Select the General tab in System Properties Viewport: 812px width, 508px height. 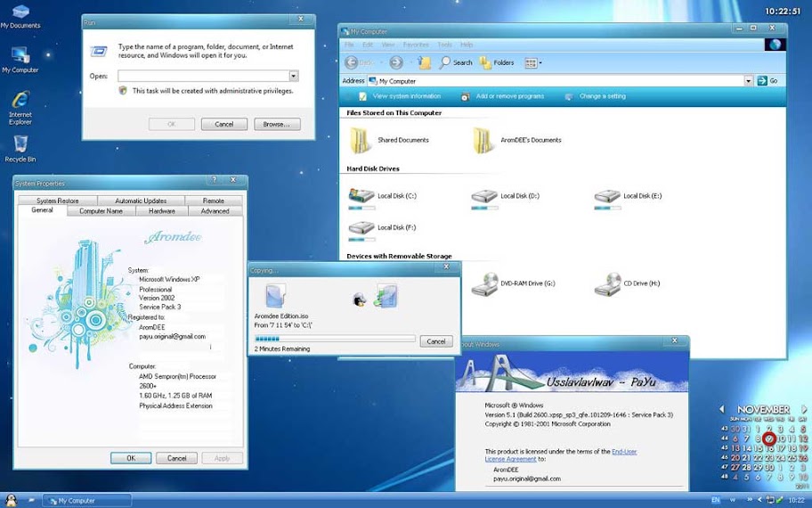(x=42, y=210)
